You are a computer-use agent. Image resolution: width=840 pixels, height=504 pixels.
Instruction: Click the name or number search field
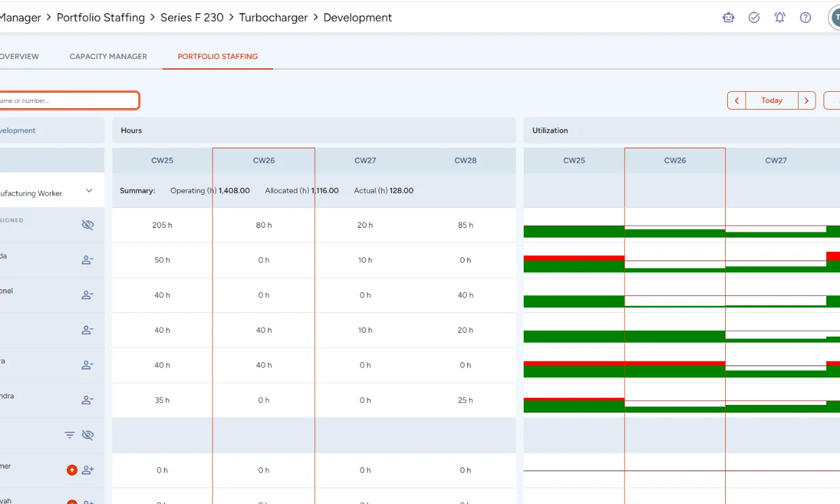pyautogui.click(x=69, y=100)
